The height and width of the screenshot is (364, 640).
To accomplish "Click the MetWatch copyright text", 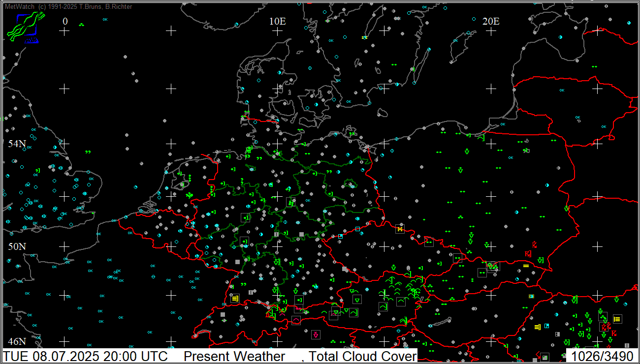I will (68, 6).
